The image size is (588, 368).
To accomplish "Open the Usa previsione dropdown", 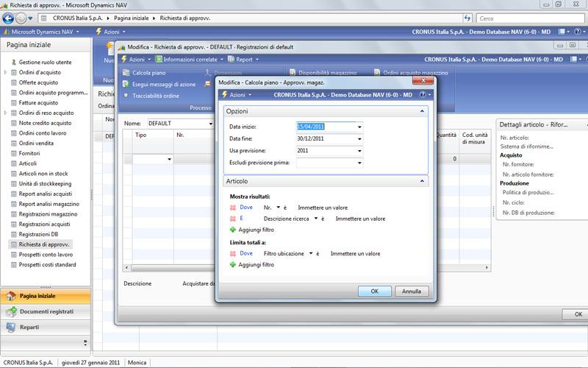I will (x=359, y=151).
